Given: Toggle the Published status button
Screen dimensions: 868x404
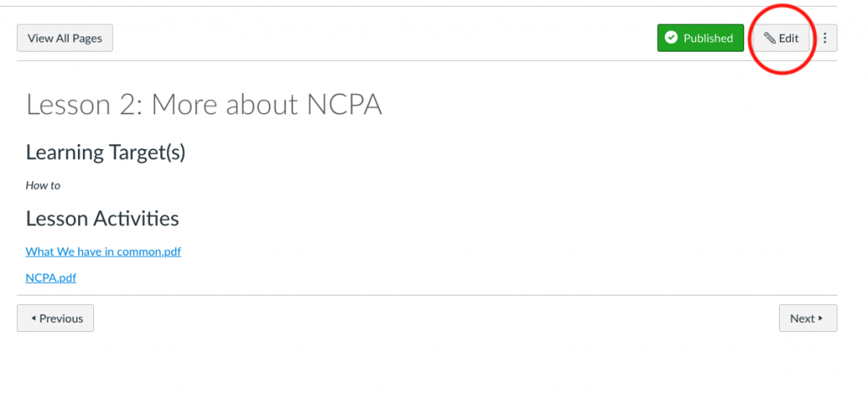Looking at the screenshot, I should coord(700,38).
